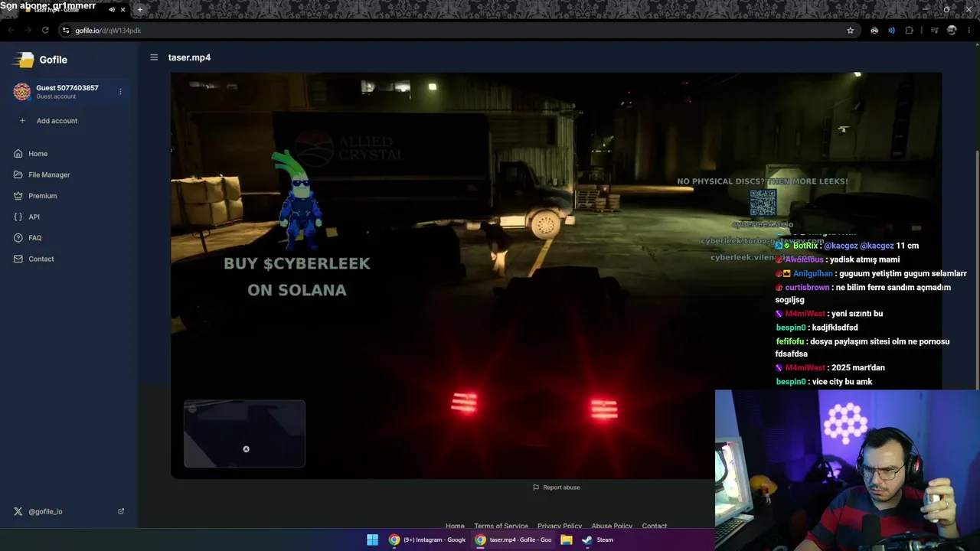Click the API braces icon

coord(18,217)
